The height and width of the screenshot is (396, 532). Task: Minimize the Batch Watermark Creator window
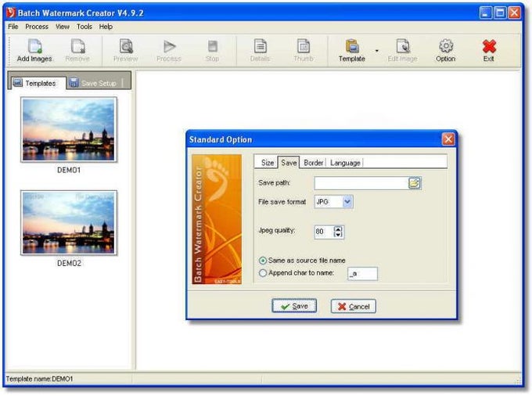coord(486,13)
